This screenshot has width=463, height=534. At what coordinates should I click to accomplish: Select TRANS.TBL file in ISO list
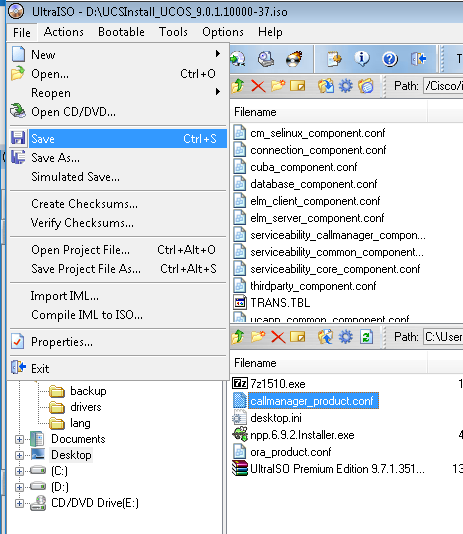pyautogui.click(x=280, y=303)
